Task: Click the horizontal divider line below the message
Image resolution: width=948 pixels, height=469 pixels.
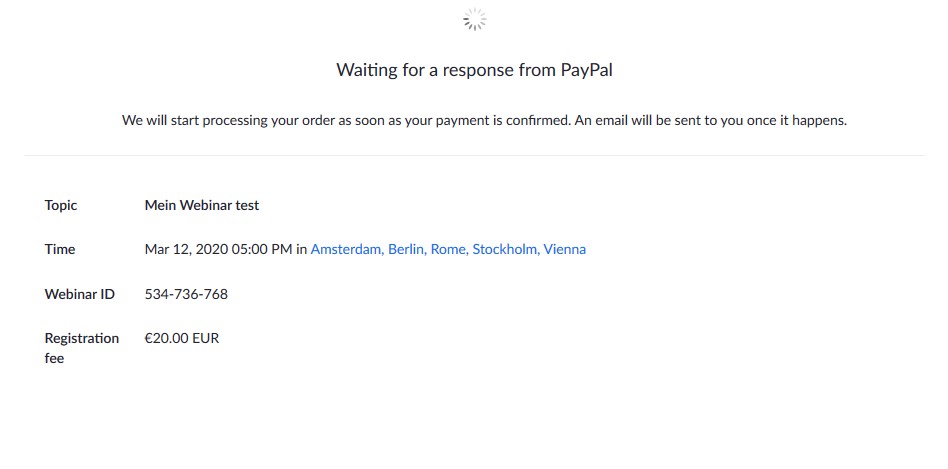Action: coord(475,155)
